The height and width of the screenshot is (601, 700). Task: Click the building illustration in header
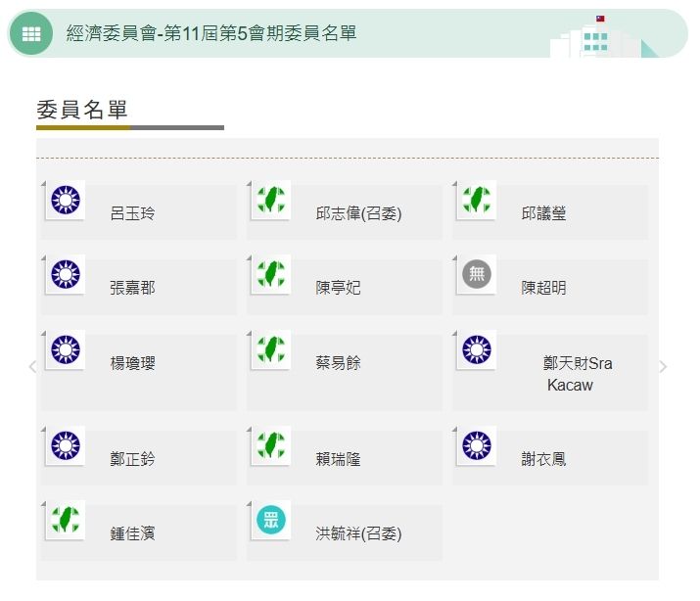pyautogui.click(x=597, y=37)
